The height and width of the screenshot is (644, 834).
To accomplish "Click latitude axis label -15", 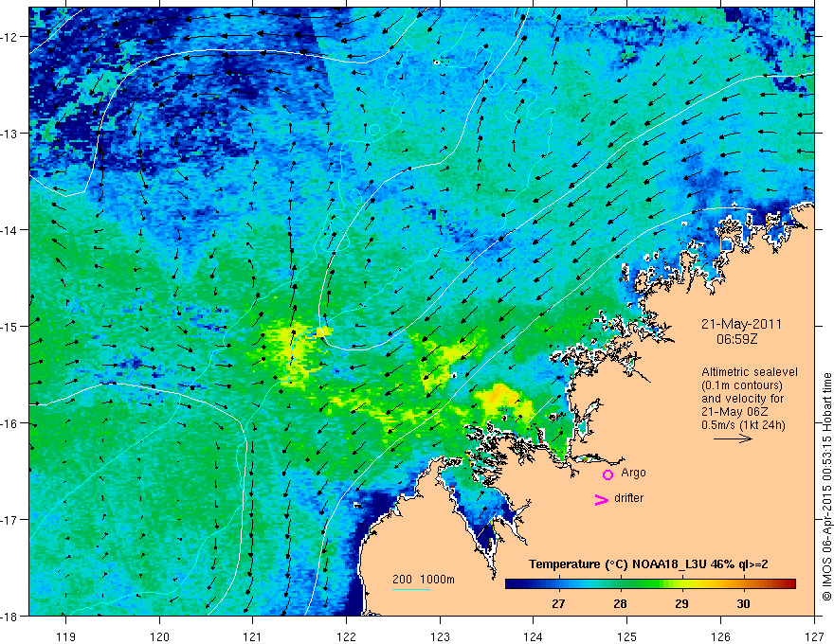I will click(x=10, y=326).
